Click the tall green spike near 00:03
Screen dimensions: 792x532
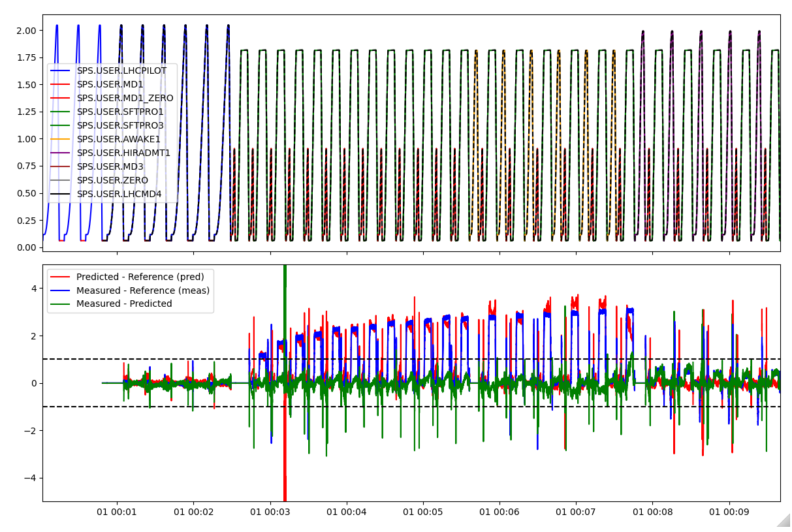pos(285,287)
